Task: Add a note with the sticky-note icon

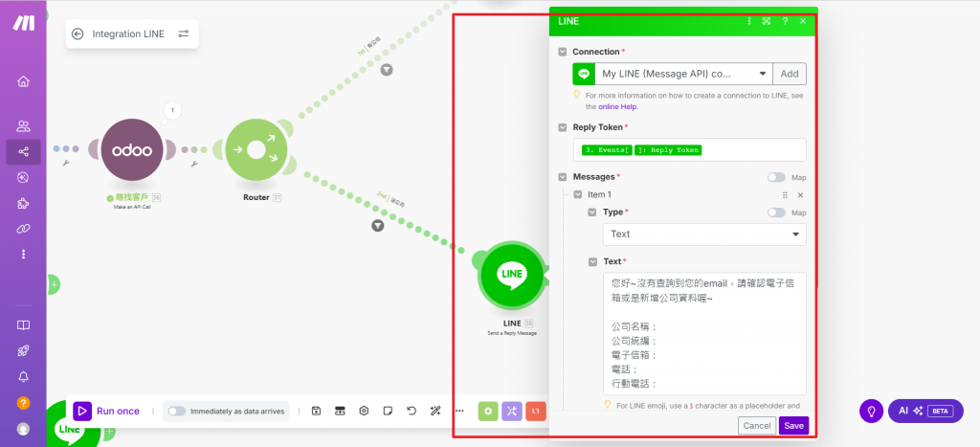Action: [388, 411]
